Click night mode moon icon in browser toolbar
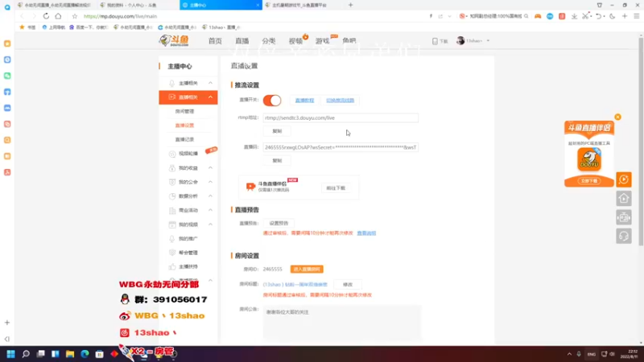 coord(613,16)
